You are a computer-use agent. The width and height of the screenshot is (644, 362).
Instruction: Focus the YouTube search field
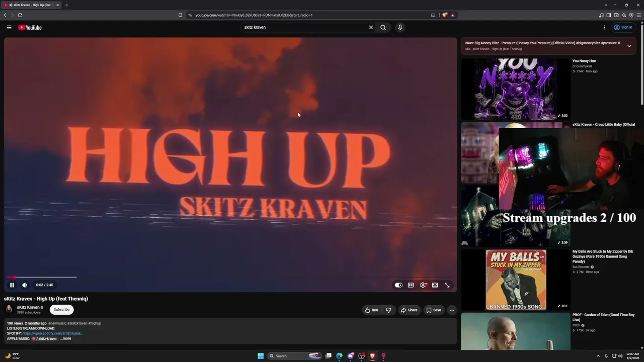(x=304, y=28)
